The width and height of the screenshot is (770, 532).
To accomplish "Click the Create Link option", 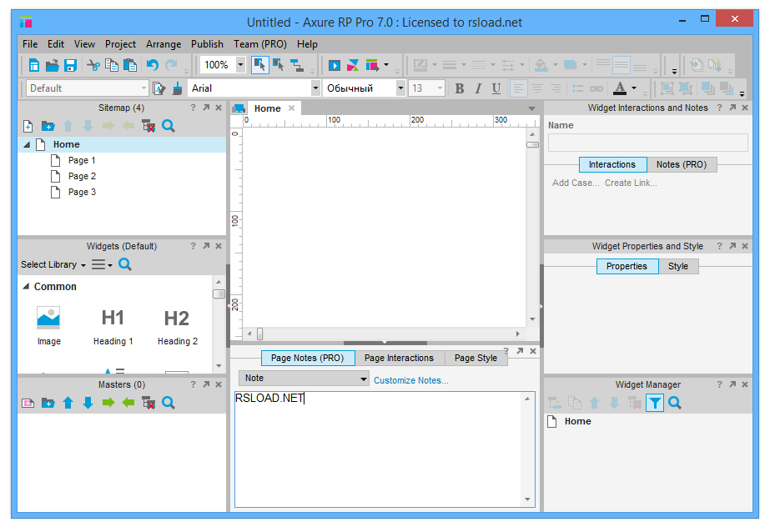I will [x=631, y=183].
